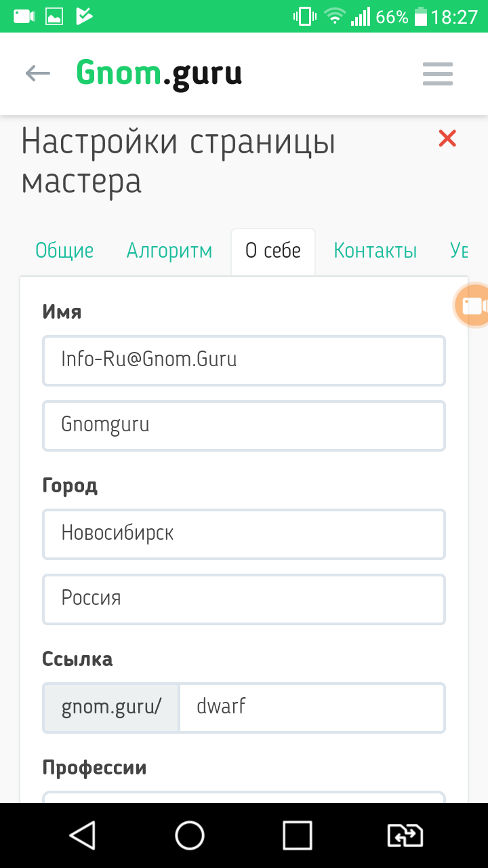Tap the Gnom.guru logo
The width and height of the screenshot is (488, 868).
pos(159,73)
